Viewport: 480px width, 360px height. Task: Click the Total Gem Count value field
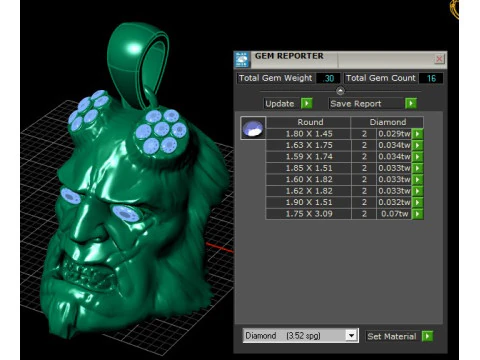click(431, 78)
